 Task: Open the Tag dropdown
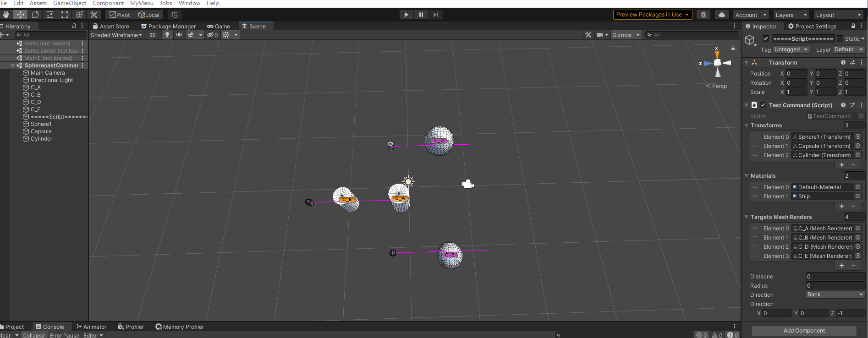click(791, 49)
